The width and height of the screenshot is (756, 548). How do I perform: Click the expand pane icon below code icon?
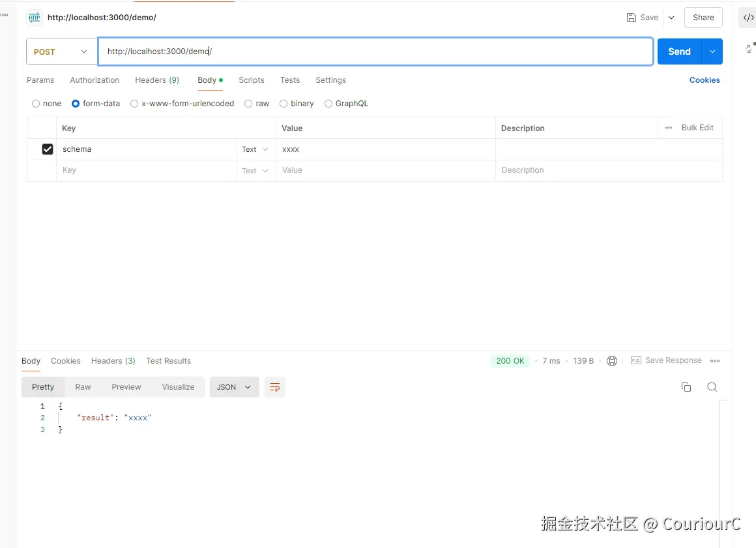(749, 48)
